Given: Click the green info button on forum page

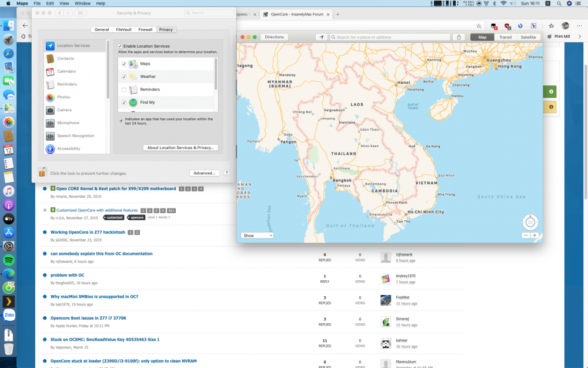Looking at the screenshot, I should click(x=550, y=91).
